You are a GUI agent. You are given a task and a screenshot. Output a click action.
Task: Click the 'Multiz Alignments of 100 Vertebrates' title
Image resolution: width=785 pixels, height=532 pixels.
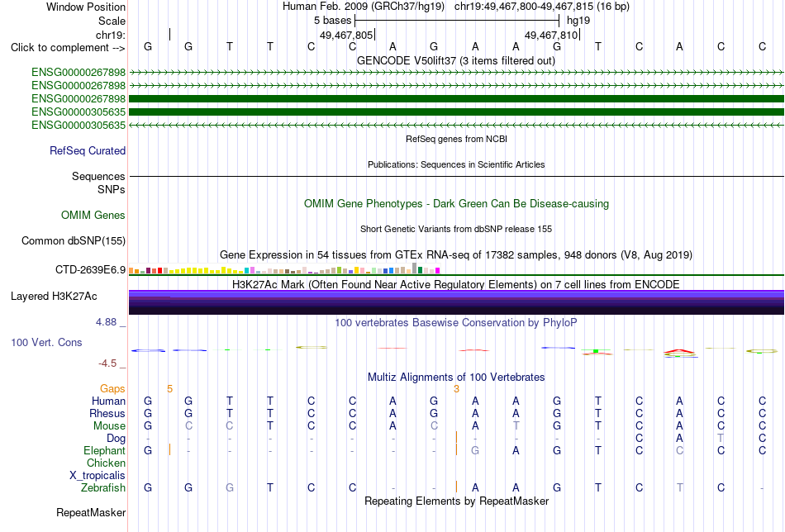pyautogui.click(x=456, y=377)
